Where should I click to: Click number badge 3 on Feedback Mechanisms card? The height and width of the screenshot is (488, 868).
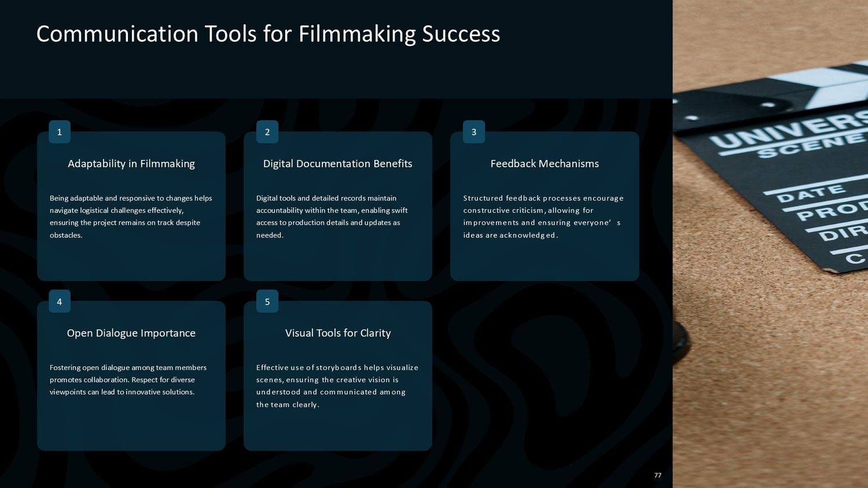pos(474,132)
